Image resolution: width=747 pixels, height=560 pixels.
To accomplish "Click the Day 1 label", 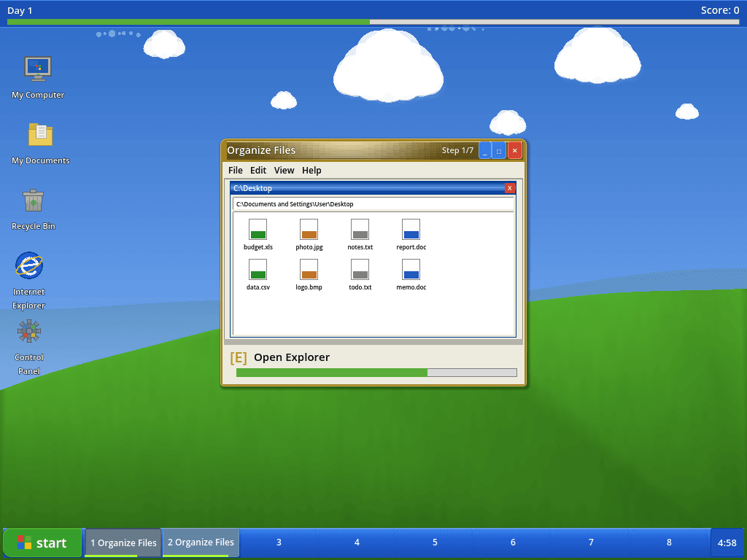I will pos(20,10).
